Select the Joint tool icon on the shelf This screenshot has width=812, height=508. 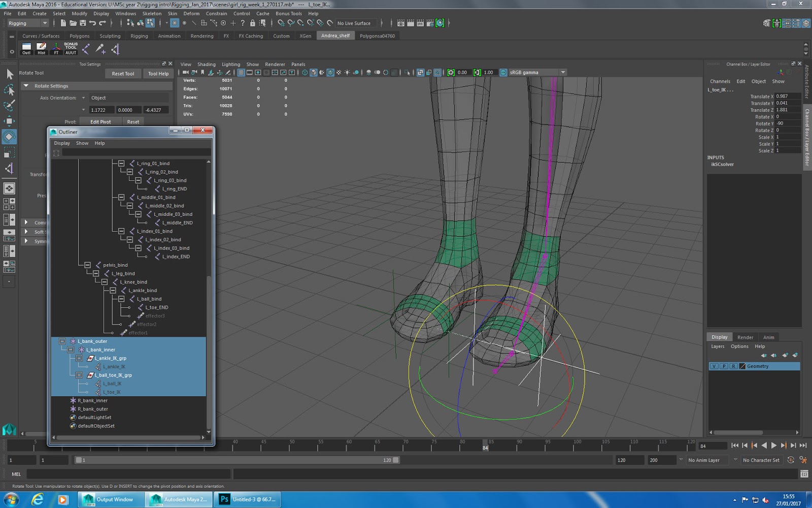click(x=86, y=49)
